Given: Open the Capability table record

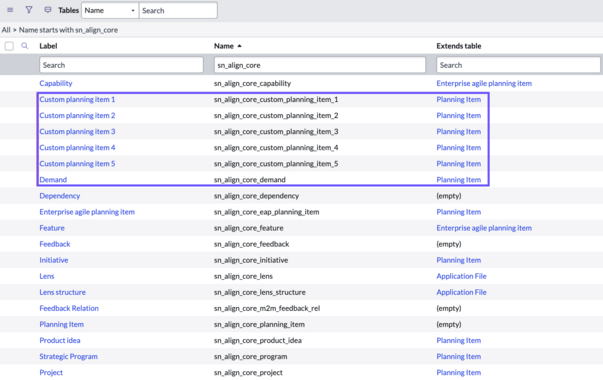Looking at the screenshot, I should pyautogui.click(x=56, y=83).
